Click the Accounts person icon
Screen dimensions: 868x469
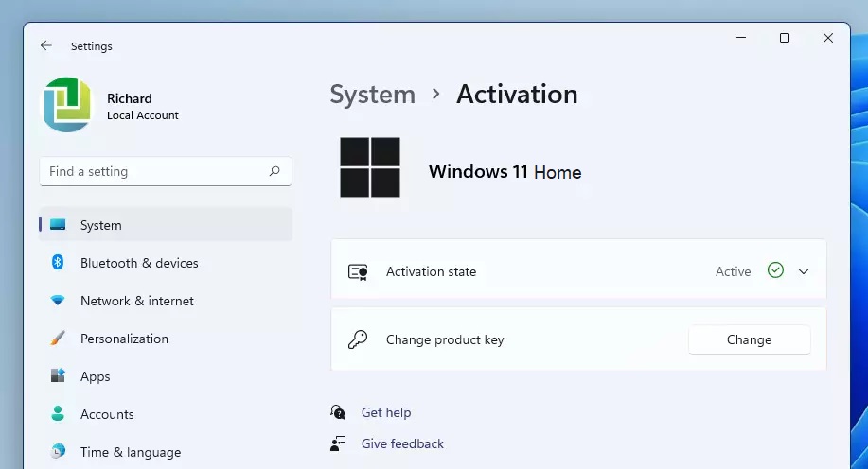58,414
